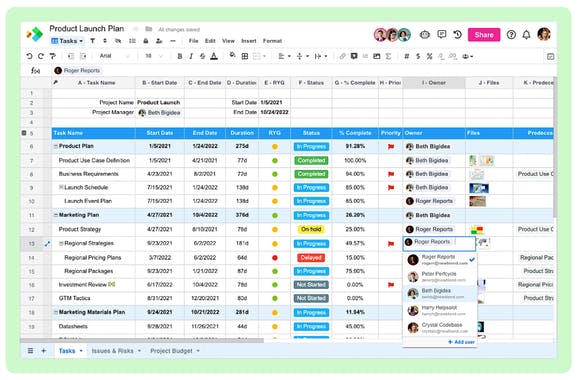Collapse the Regional Strategies group
Image resolution: width=579 pixels, height=380 pixels.
click(x=61, y=243)
